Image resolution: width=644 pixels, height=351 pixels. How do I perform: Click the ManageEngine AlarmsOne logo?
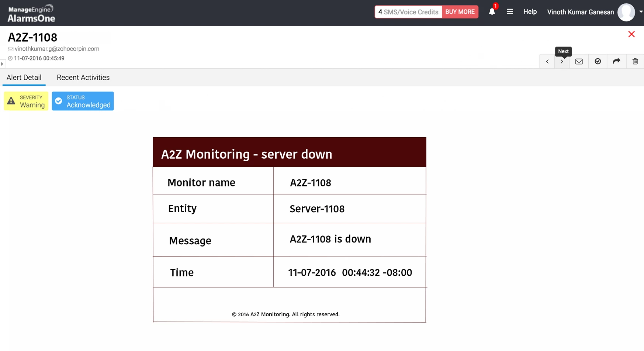(x=31, y=14)
